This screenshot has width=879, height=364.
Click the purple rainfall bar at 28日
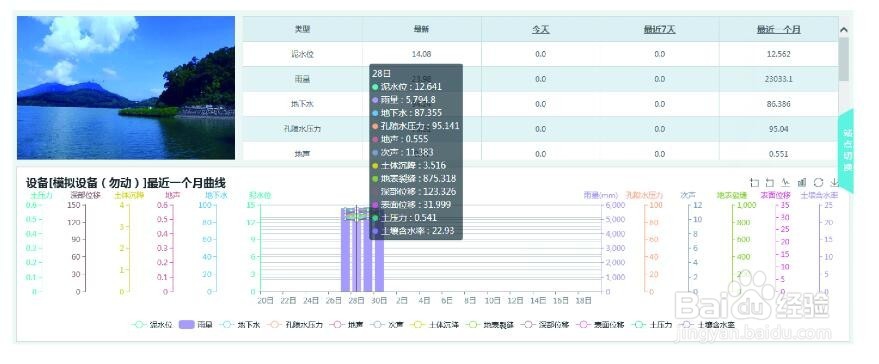click(357, 250)
